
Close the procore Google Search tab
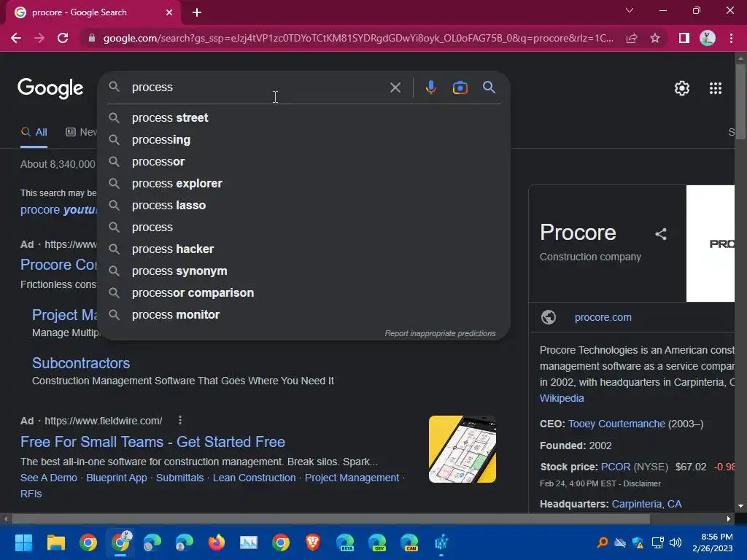(x=169, y=12)
